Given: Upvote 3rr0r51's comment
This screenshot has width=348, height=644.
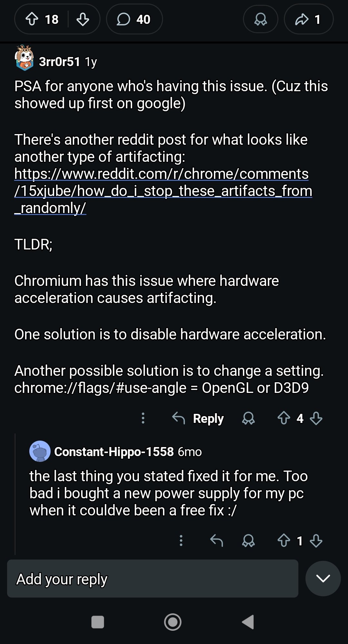Looking at the screenshot, I should click(x=284, y=418).
